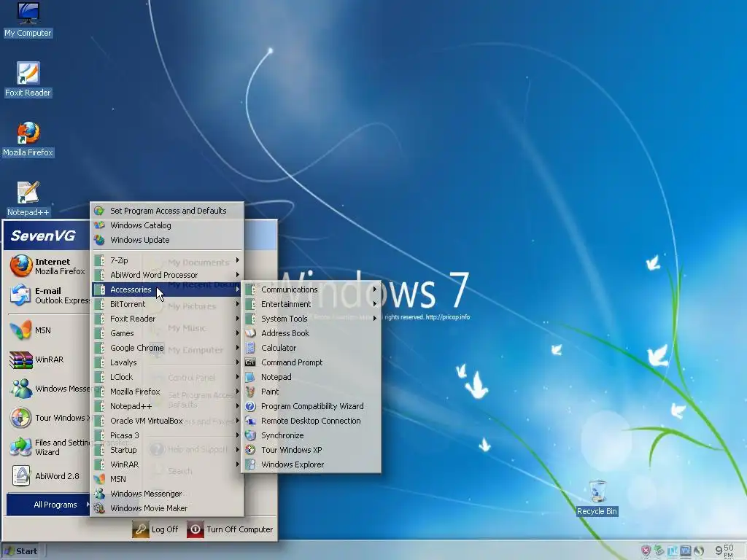The height and width of the screenshot is (560, 747).
Task: Select Notepad++ program folder
Action: 167,406
